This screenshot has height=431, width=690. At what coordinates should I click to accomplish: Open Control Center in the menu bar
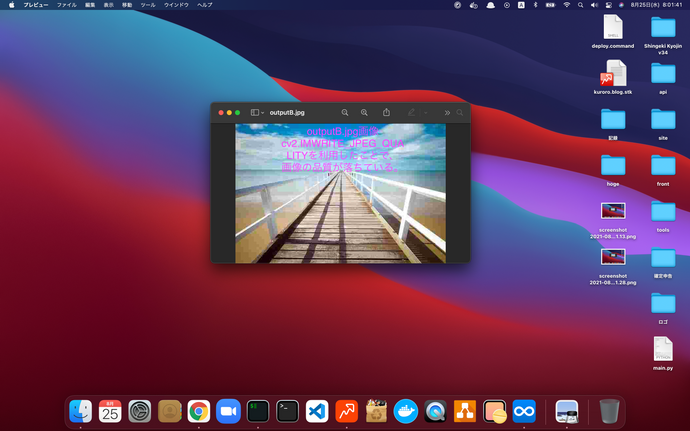(x=609, y=5)
